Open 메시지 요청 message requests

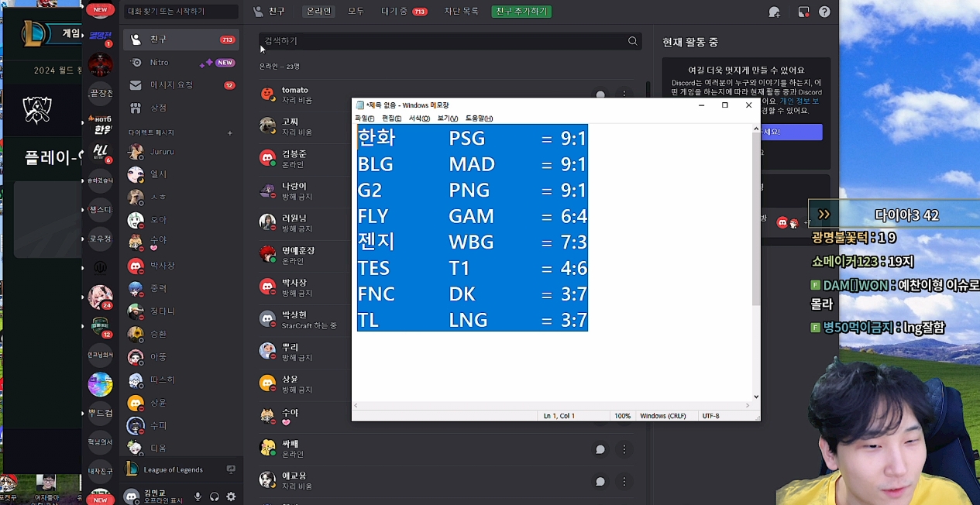click(x=171, y=84)
